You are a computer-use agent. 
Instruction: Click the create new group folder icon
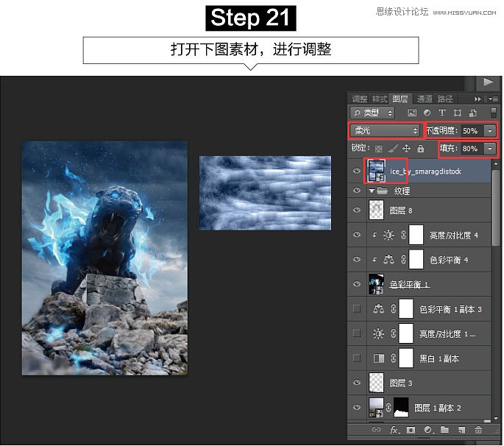(x=444, y=429)
